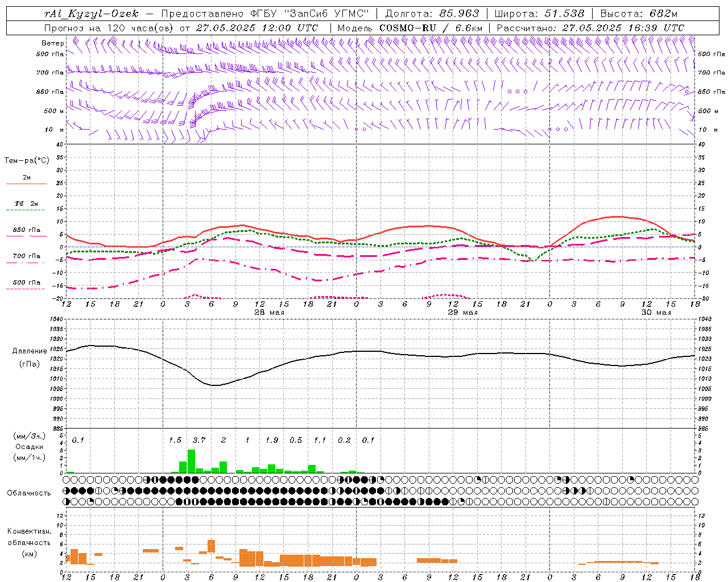
Task: Click the lowest point of the pressure curve
Action: [214, 385]
